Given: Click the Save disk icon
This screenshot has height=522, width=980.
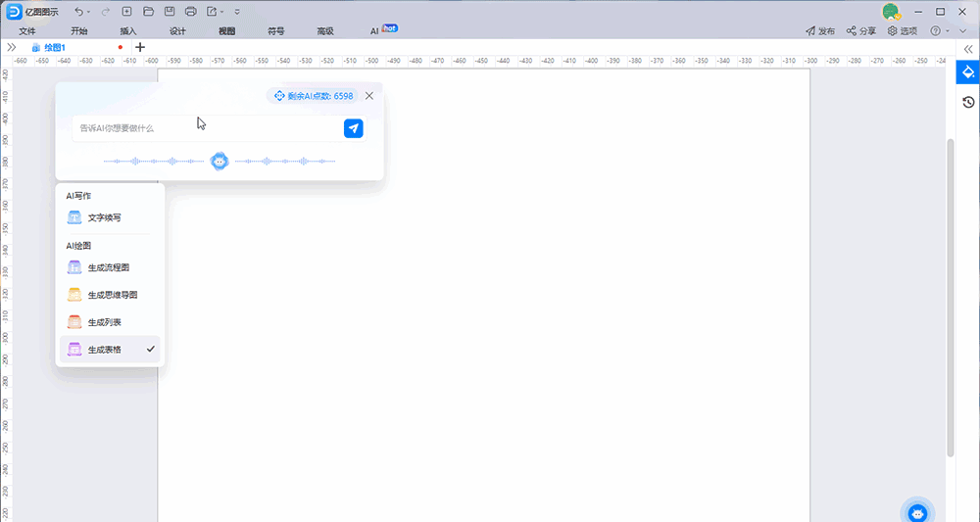Looking at the screenshot, I should tap(170, 12).
